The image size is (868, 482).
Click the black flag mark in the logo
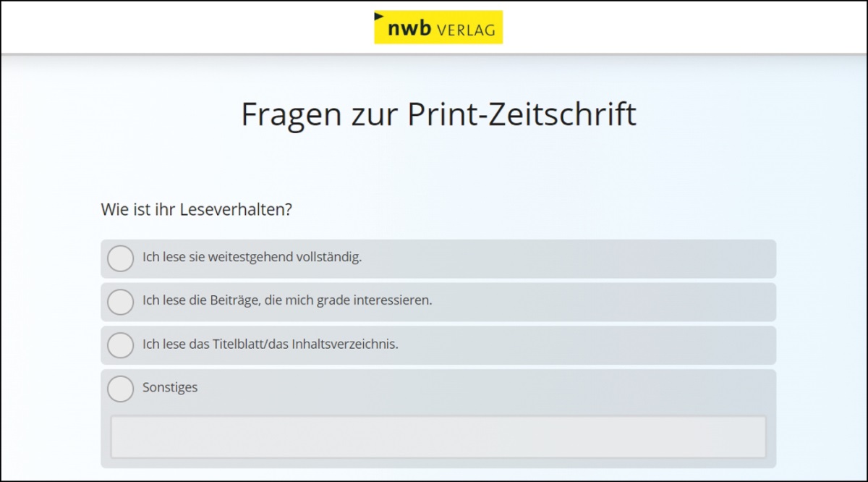click(379, 16)
